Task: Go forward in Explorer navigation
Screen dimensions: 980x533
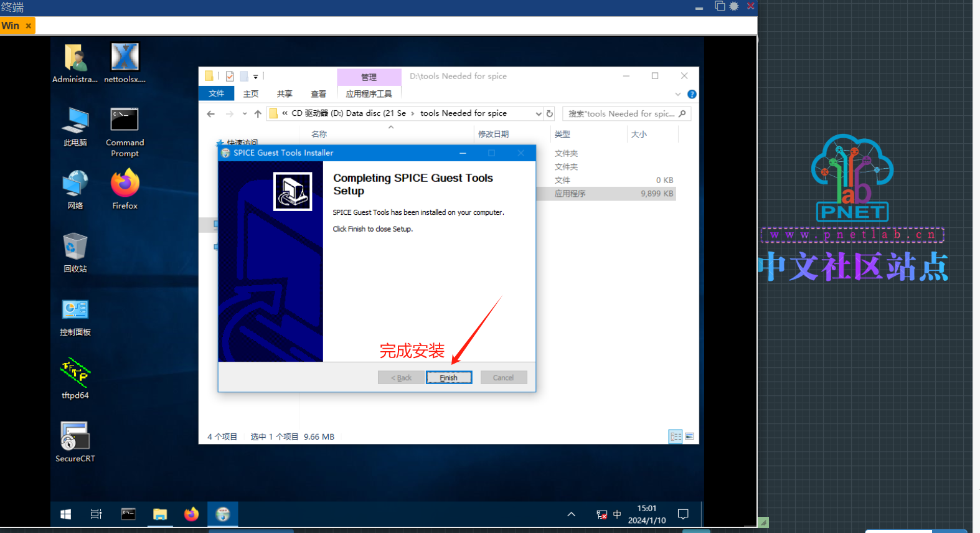Action: 230,113
